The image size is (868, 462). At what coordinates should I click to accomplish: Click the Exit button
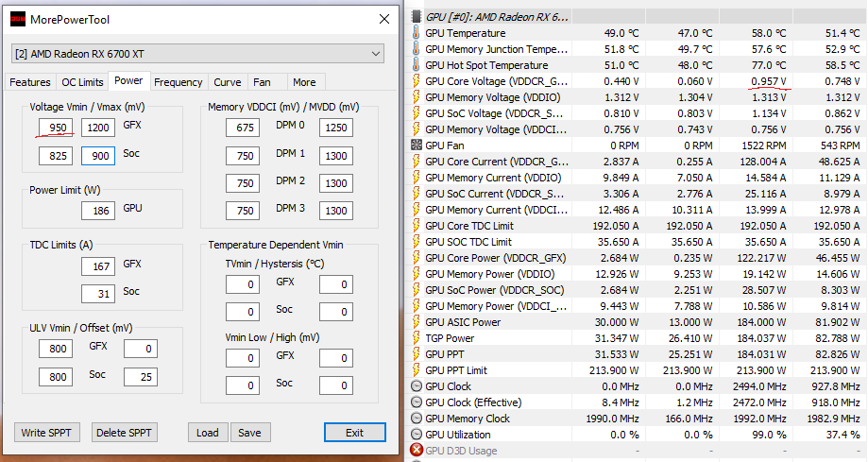(x=355, y=433)
